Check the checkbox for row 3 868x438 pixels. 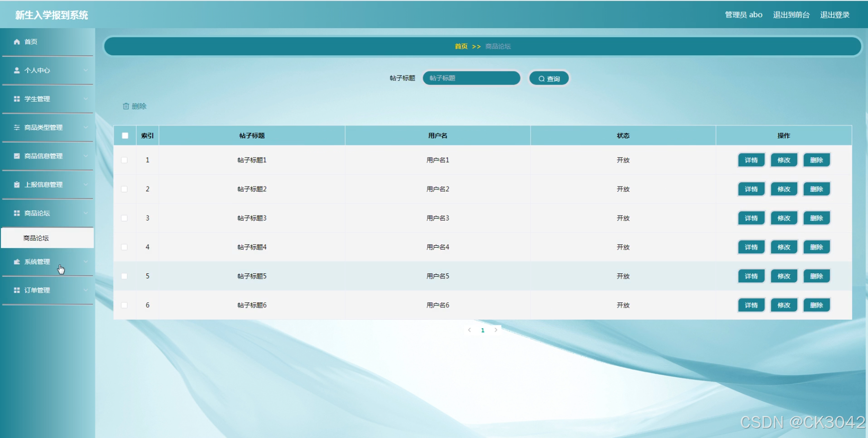(124, 219)
